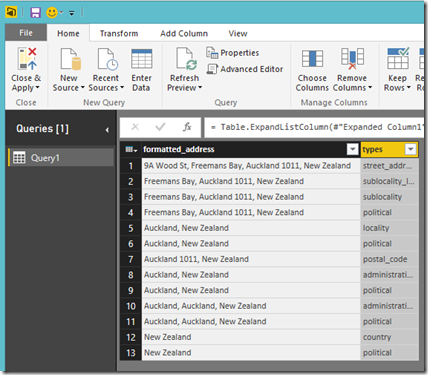This screenshot has width=428, height=375.
Task: Click the Close & Apply icon
Action: 26,59
